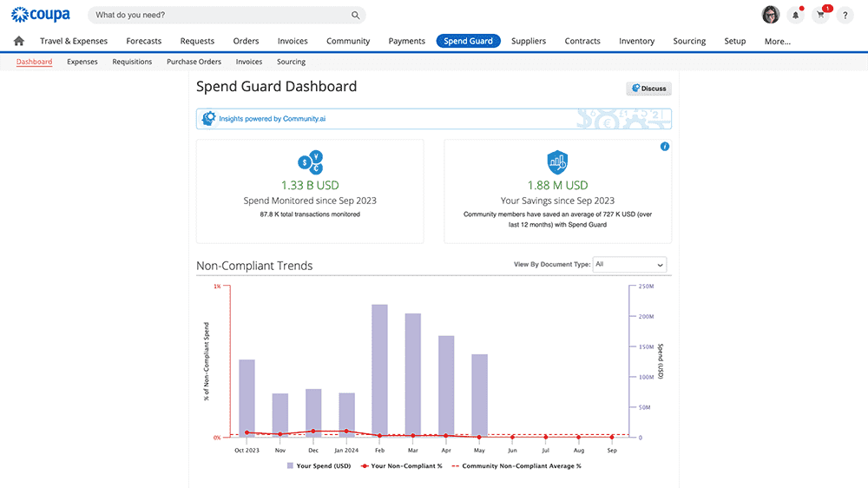
Task: Open the shopping cart icon
Action: (820, 15)
